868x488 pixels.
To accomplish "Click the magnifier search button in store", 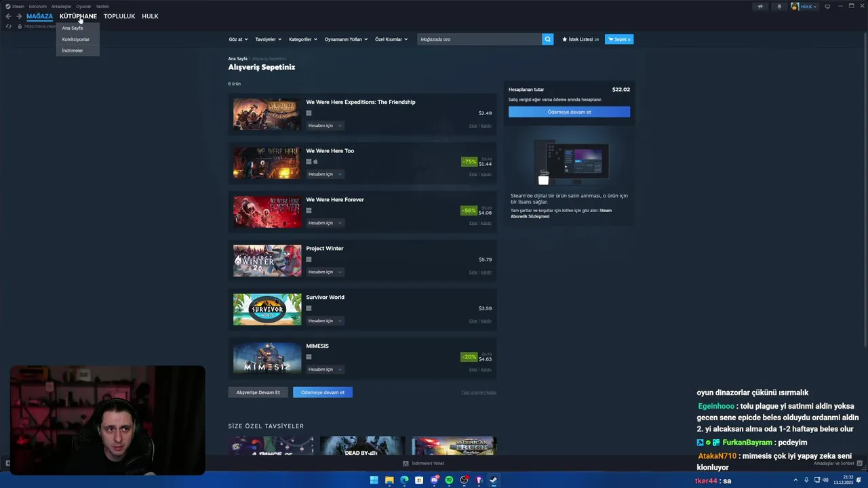I will point(548,39).
